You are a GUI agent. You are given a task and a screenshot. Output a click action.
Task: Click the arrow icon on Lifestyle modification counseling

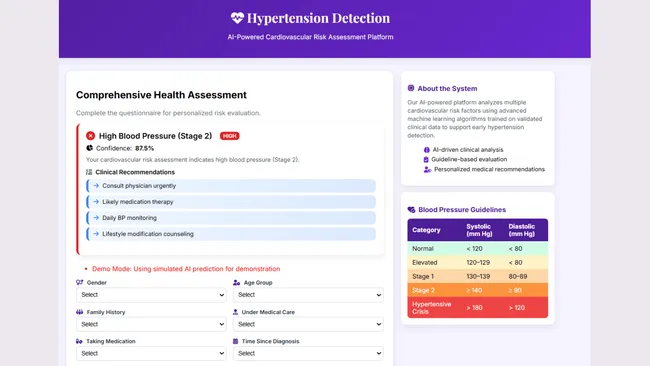click(96, 234)
